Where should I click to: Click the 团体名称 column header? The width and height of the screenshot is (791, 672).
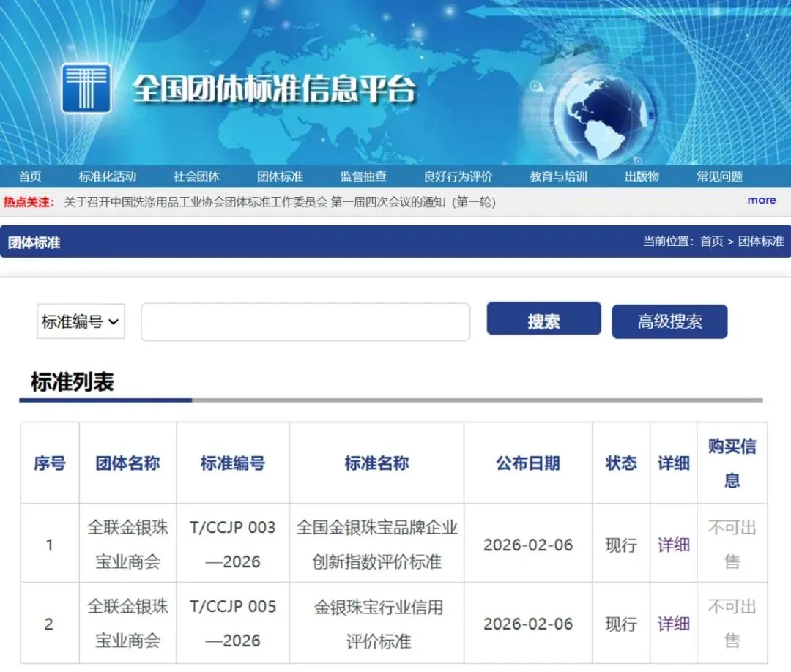(127, 463)
